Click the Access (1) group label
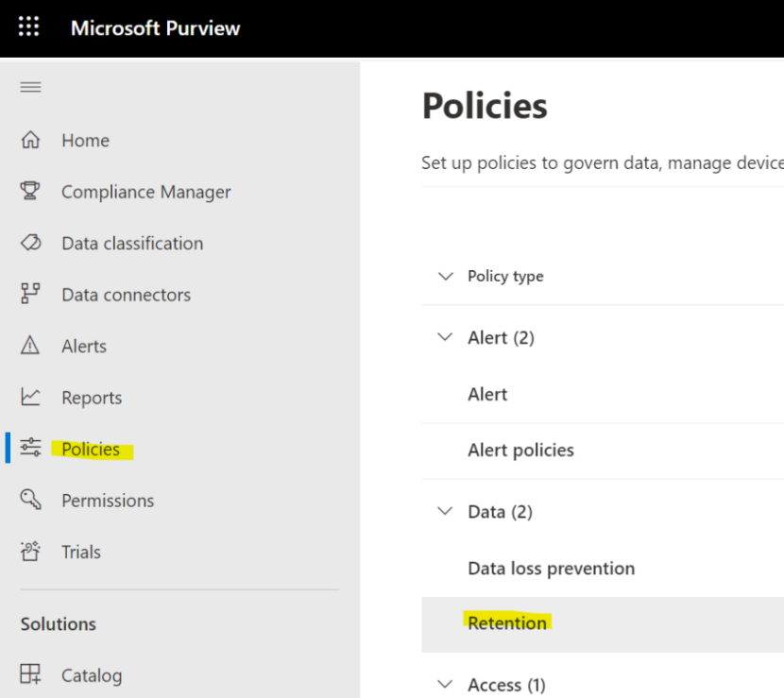Image resolution: width=784 pixels, height=698 pixels. (x=506, y=685)
